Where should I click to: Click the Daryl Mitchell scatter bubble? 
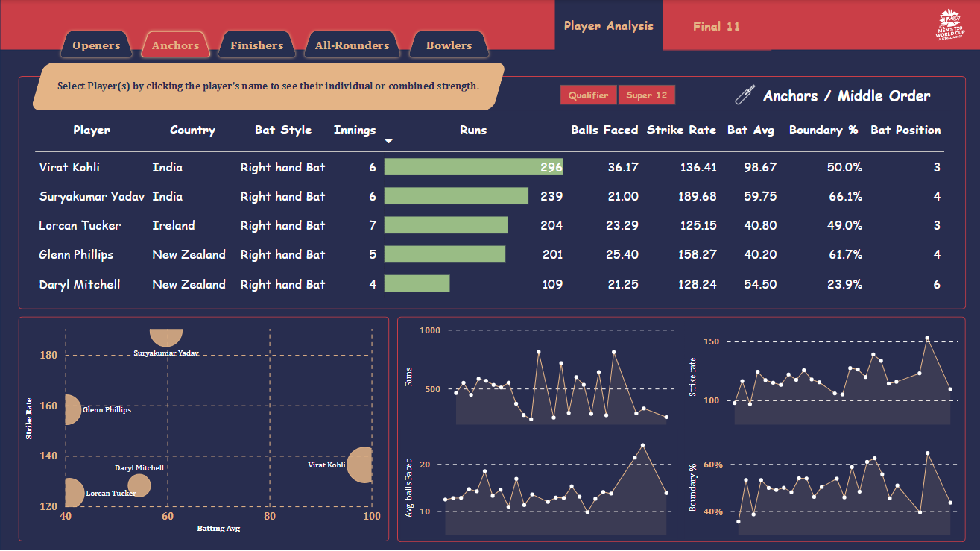point(139,485)
